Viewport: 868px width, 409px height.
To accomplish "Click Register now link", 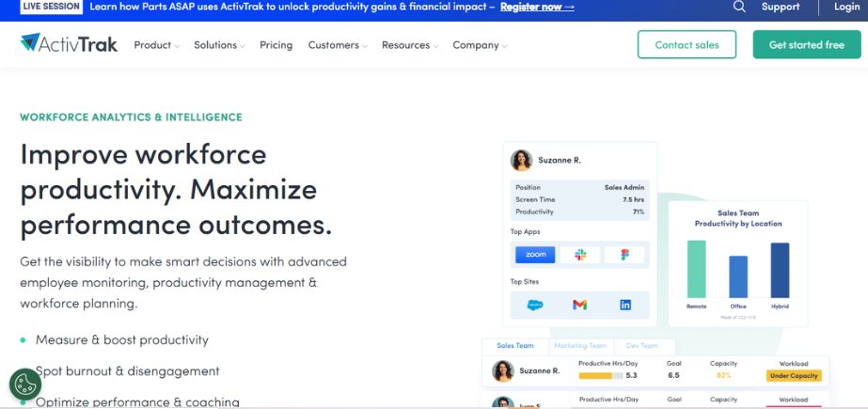I will (x=537, y=8).
